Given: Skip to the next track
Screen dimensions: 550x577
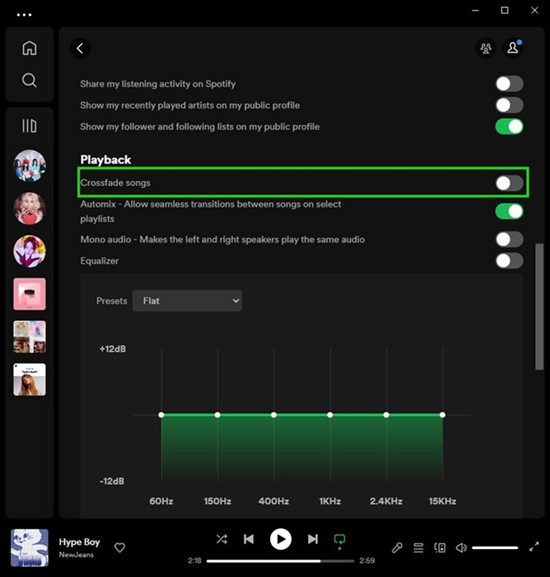Looking at the screenshot, I should [313, 539].
